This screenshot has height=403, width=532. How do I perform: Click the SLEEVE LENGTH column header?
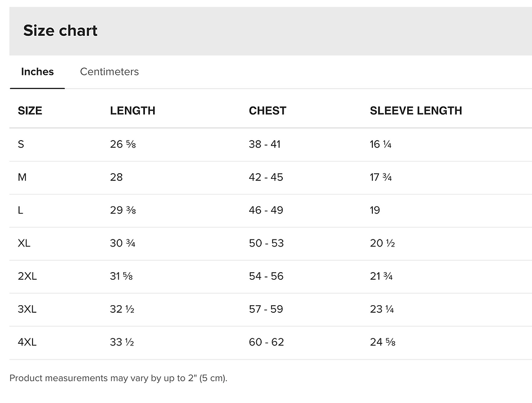point(416,111)
